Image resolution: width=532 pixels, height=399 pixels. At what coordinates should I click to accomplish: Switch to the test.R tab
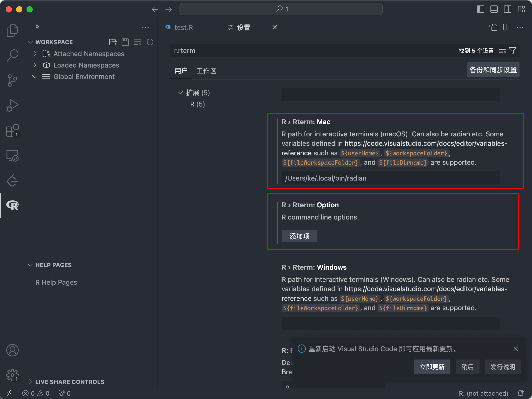click(184, 28)
